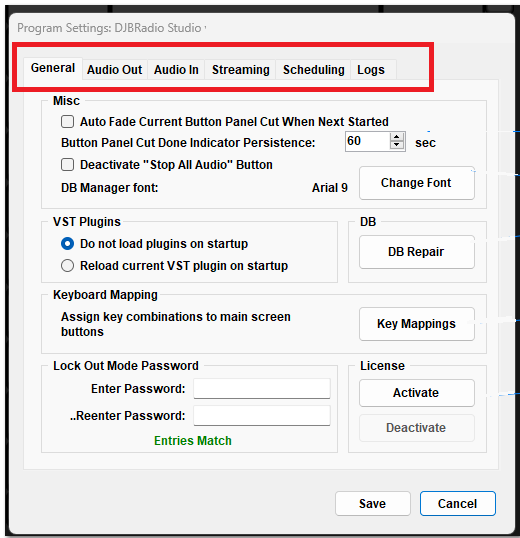Viewport: 520px width, 538px height.
Task: Select the Streaming tab
Action: tap(240, 70)
